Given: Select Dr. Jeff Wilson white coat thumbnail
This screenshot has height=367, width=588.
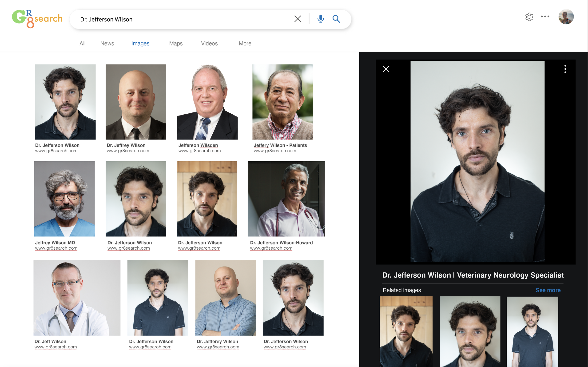Looking at the screenshot, I should (x=77, y=298).
